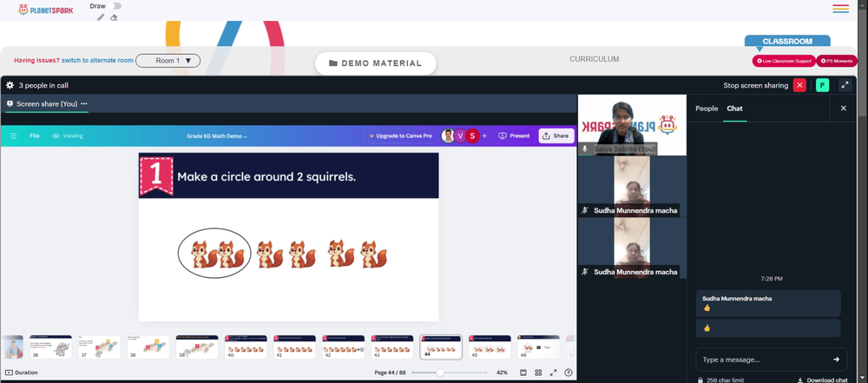Screen dimensions: 868x383
Task: Click the PlanetSpark logo
Action: [x=45, y=10]
